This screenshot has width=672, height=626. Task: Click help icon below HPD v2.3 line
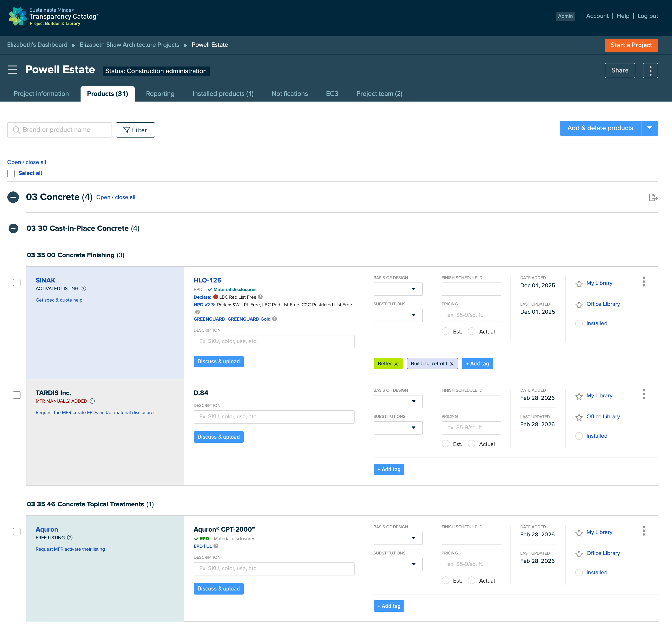pos(197,312)
